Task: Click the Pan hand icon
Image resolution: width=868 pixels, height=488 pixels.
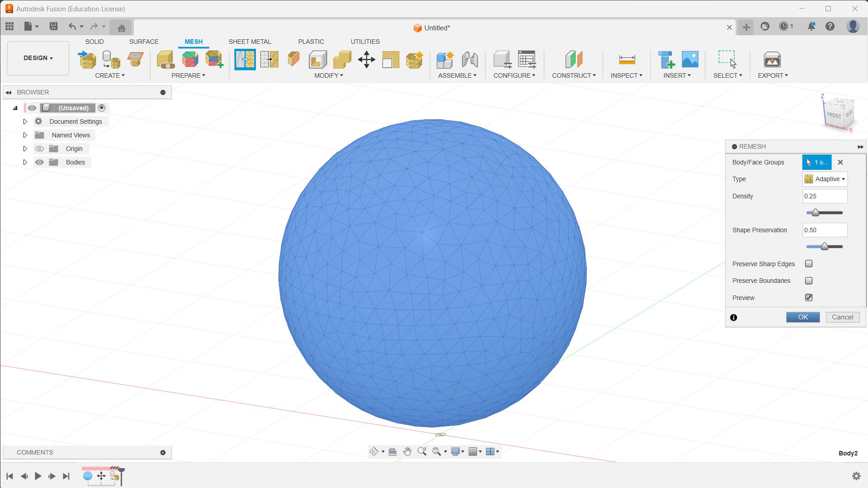Action: coord(407,451)
